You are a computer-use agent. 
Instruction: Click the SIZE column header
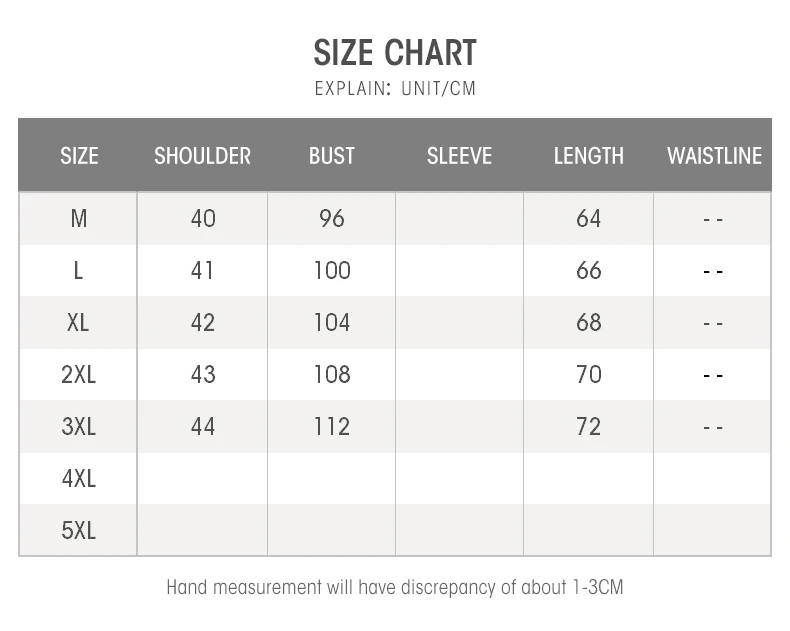click(79, 156)
